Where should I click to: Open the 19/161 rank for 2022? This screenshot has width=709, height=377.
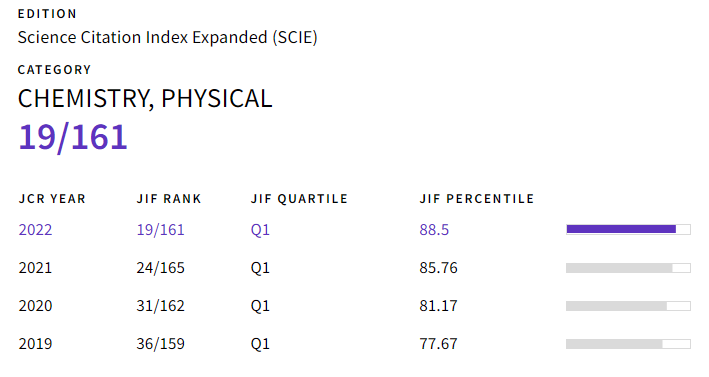tap(161, 230)
